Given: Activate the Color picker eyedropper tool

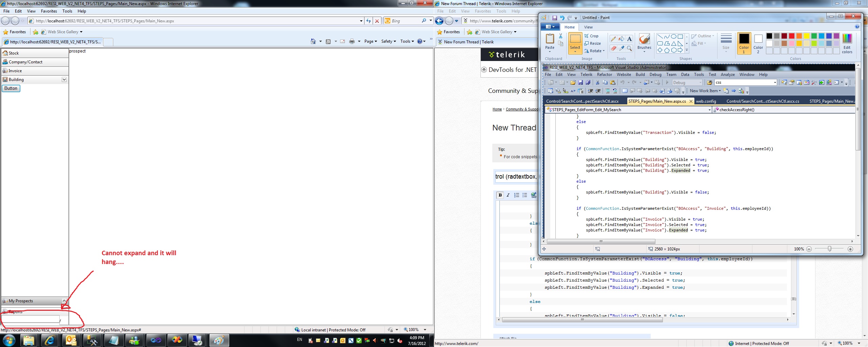Looking at the screenshot, I should pyautogui.click(x=621, y=48).
